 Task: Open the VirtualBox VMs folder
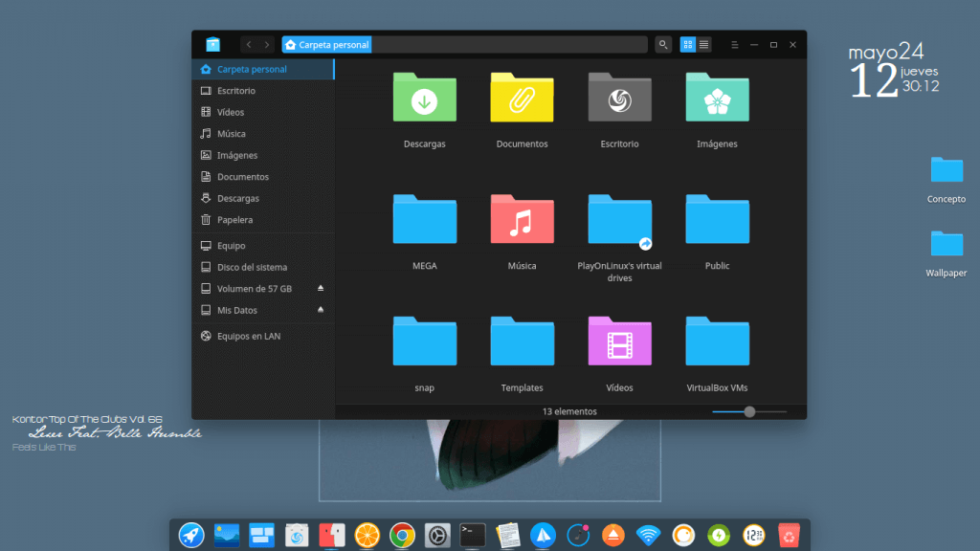coord(717,342)
